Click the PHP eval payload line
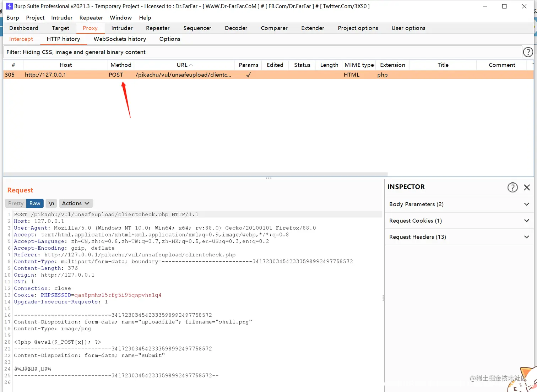Viewport: 537px width, 392px height. coord(58,342)
